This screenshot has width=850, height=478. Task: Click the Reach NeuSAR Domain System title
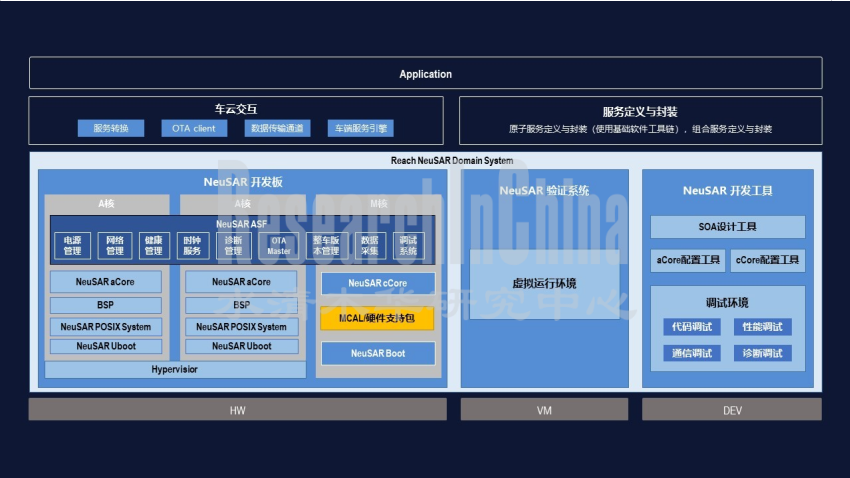[x=452, y=160]
